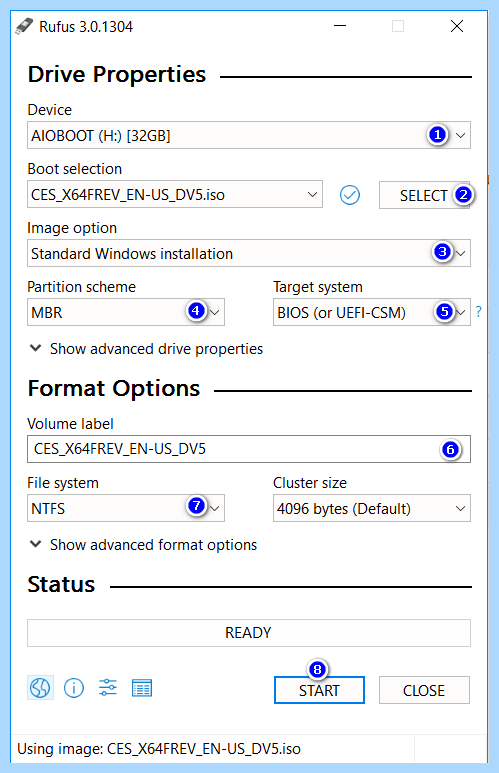Click the Rufus USB drive title icon
This screenshot has height=773, width=499.
click(x=24, y=26)
